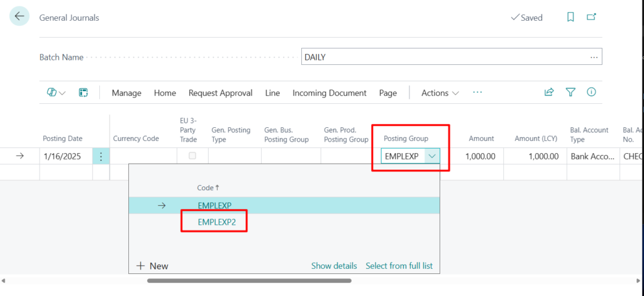Toggle the EU 3-Party Trade checkbox
Screen dimensions: 644x296
(x=192, y=156)
